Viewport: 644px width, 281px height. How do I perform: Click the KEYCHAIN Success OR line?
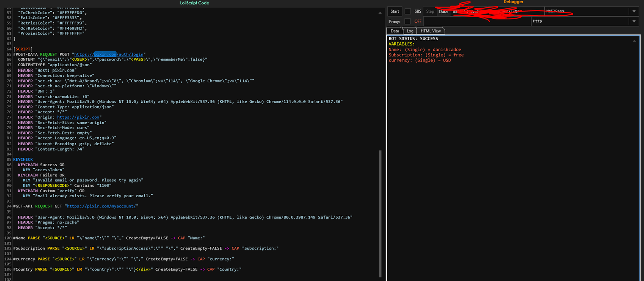click(x=41, y=165)
